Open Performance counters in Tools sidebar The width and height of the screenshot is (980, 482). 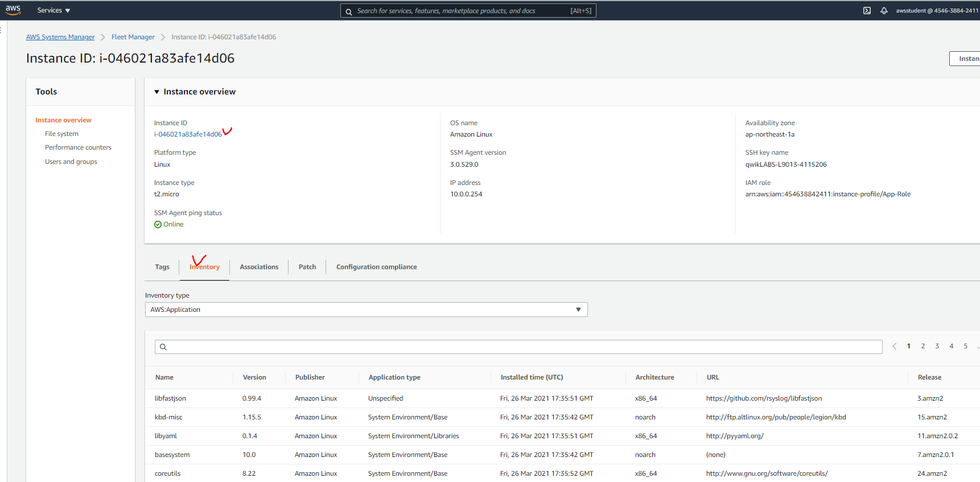78,147
